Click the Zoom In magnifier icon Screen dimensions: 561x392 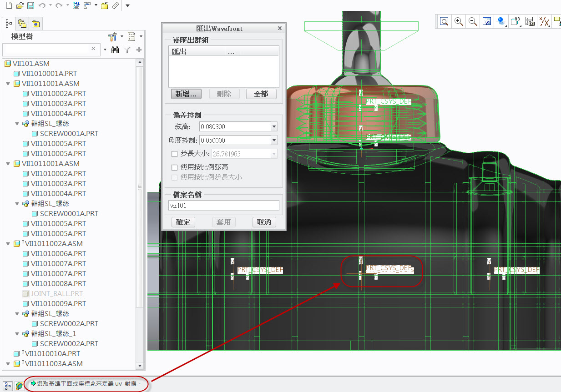coord(459,21)
